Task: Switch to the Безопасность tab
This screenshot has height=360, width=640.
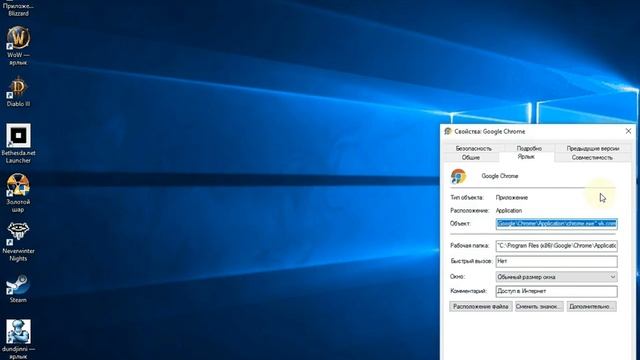Action: [x=473, y=148]
